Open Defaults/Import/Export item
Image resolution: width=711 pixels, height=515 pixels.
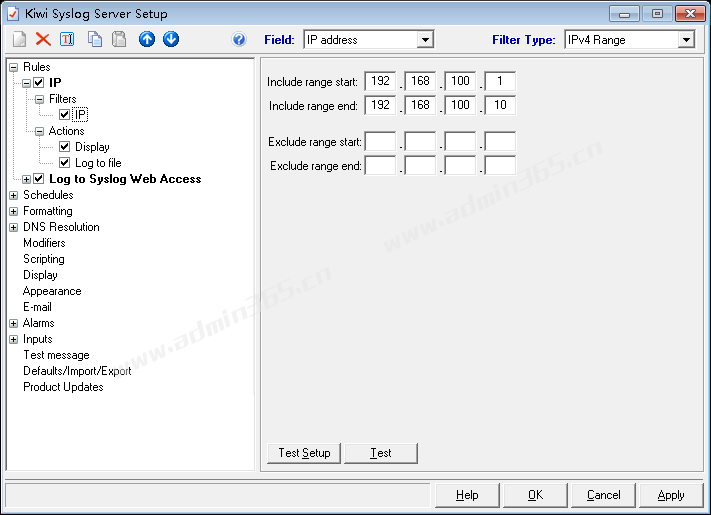[x=77, y=371]
